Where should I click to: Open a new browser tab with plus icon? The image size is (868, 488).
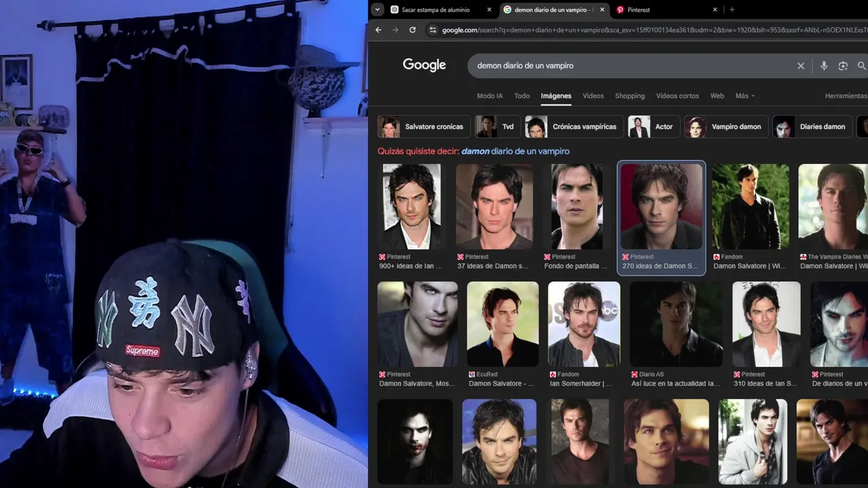(x=732, y=9)
